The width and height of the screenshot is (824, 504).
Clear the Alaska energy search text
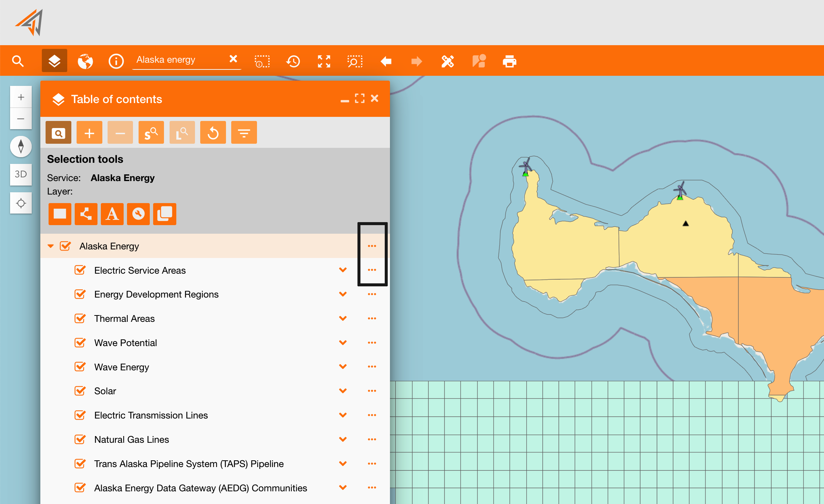(233, 59)
